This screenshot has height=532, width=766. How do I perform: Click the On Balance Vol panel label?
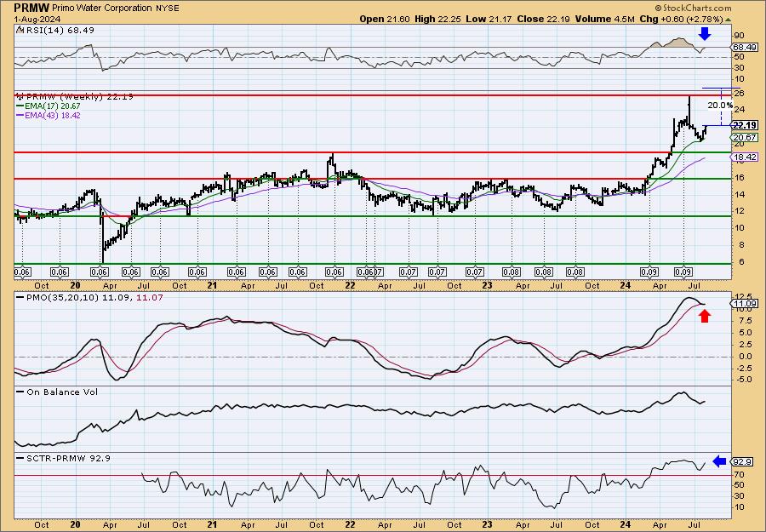61,392
